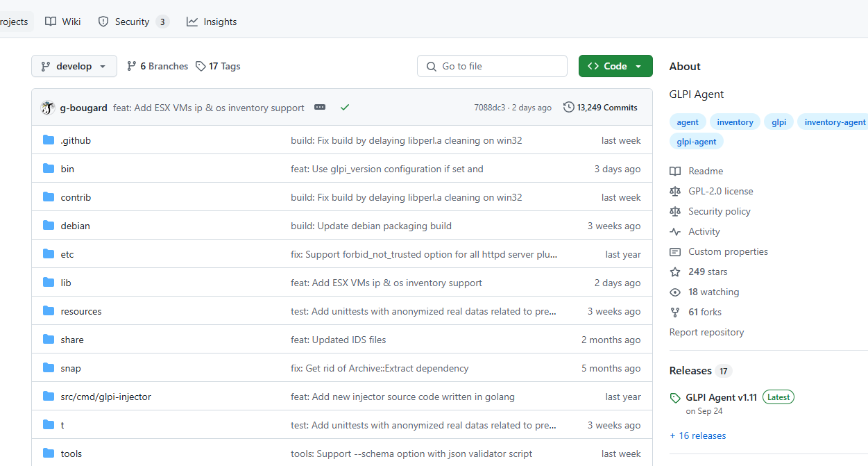Open the share directory name
868x466 pixels.
click(x=72, y=340)
